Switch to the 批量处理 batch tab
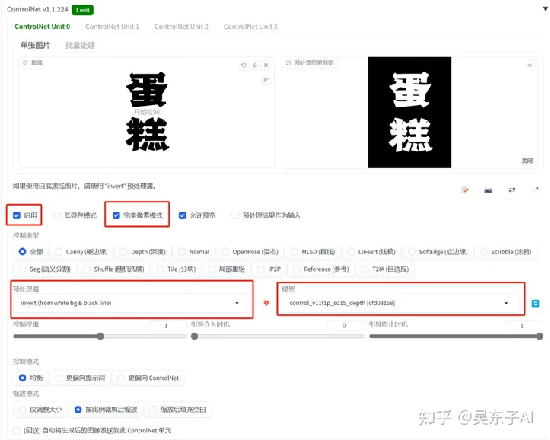This screenshot has height=440, width=550. (x=80, y=45)
